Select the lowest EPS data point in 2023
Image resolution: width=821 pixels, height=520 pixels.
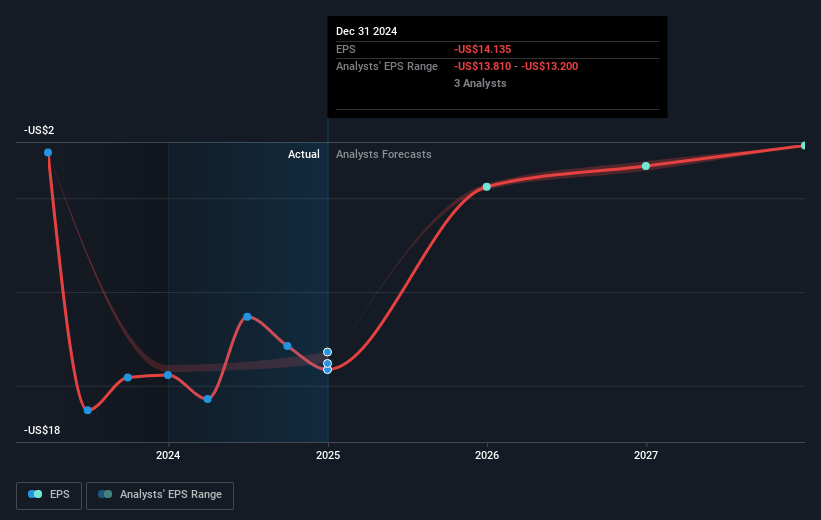tap(87, 410)
